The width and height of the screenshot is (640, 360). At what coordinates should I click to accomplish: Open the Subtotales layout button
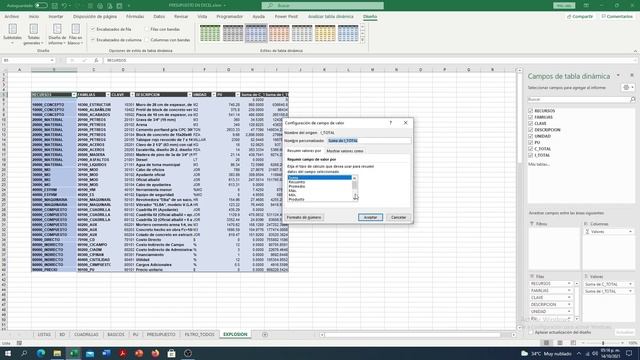[x=12, y=34]
